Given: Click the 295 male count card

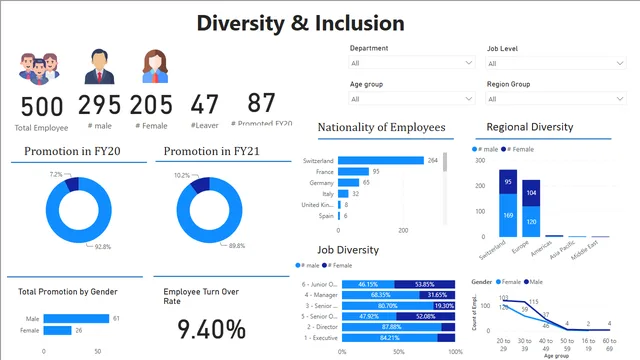Looking at the screenshot, I should click(x=99, y=111).
